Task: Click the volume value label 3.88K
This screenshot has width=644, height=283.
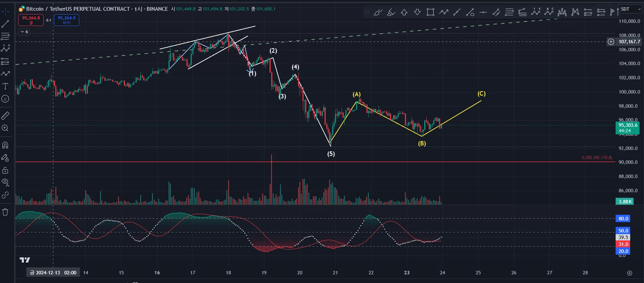Action: click(x=625, y=202)
